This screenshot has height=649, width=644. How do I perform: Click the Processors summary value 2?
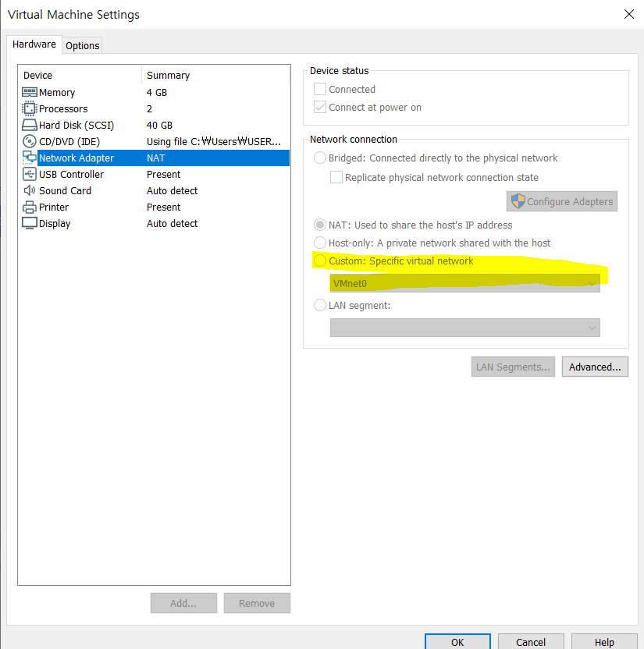(150, 109)
